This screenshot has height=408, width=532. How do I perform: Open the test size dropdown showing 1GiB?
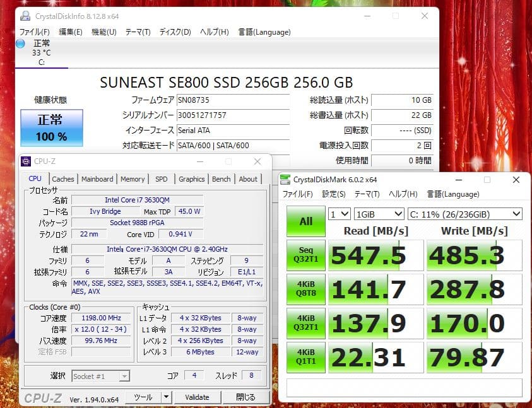click(x=379, y=214)
